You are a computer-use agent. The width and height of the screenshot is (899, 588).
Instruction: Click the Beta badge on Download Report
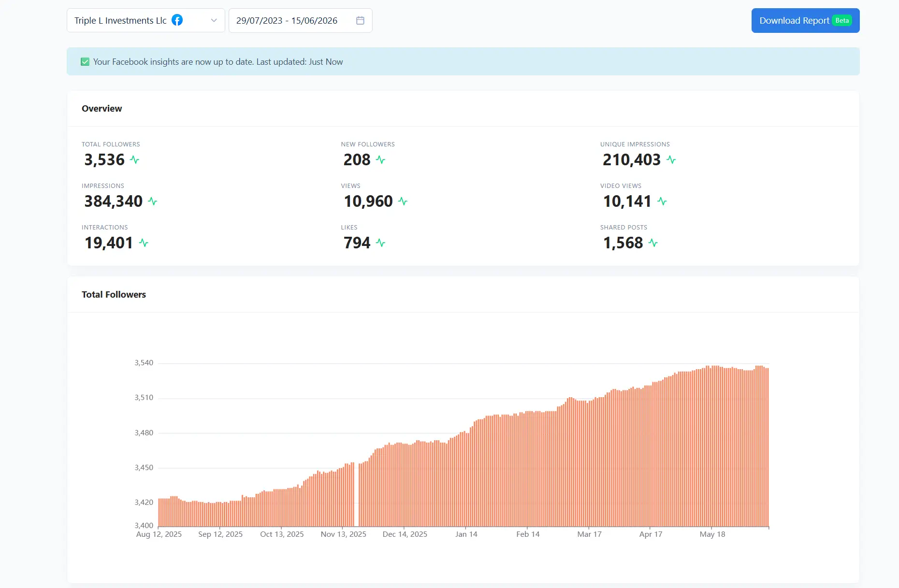point(842,20)
